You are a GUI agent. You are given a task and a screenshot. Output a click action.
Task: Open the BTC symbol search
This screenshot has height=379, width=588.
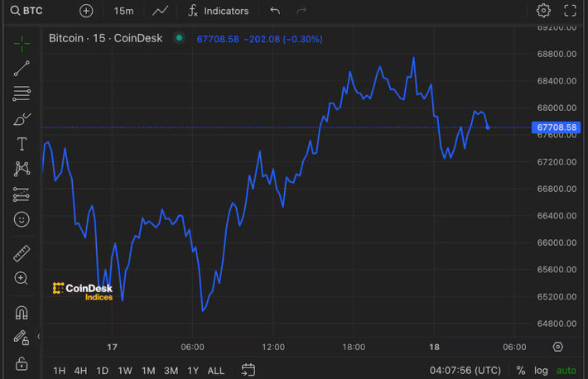[27, 11]
